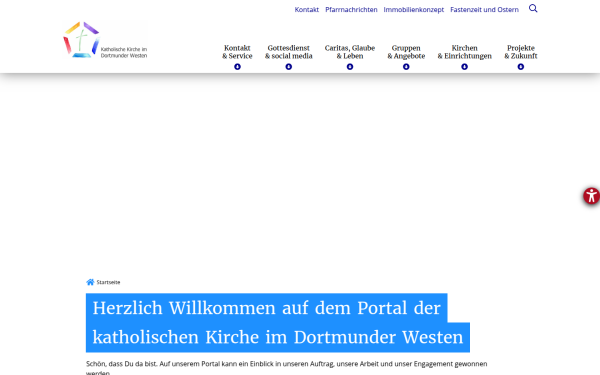Open Kontakt & Service menu label
The image size is (600, 375).
click(x=237, y=52)
